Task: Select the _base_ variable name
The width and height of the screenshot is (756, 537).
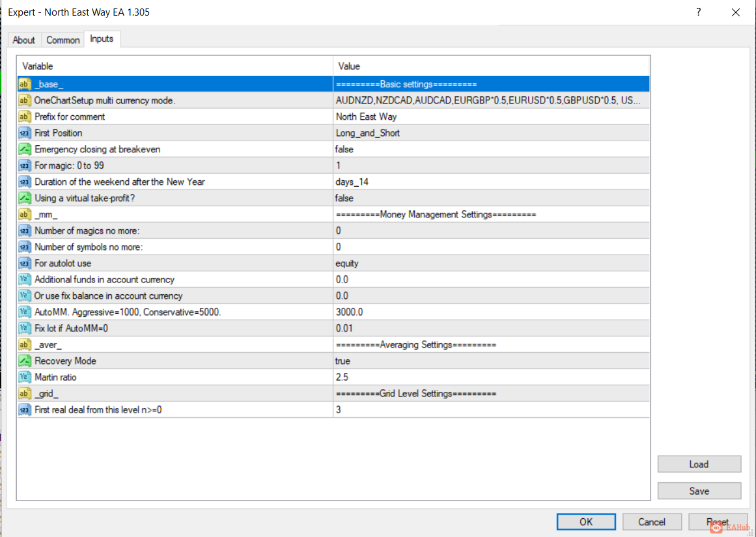Action: coord(49,85)
